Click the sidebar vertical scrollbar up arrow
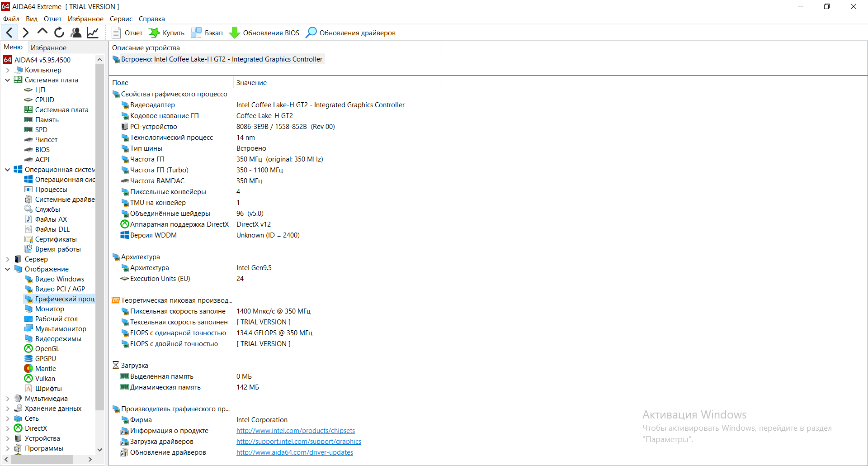This screenshot has width=868, height=466. [x=100, y=60]
